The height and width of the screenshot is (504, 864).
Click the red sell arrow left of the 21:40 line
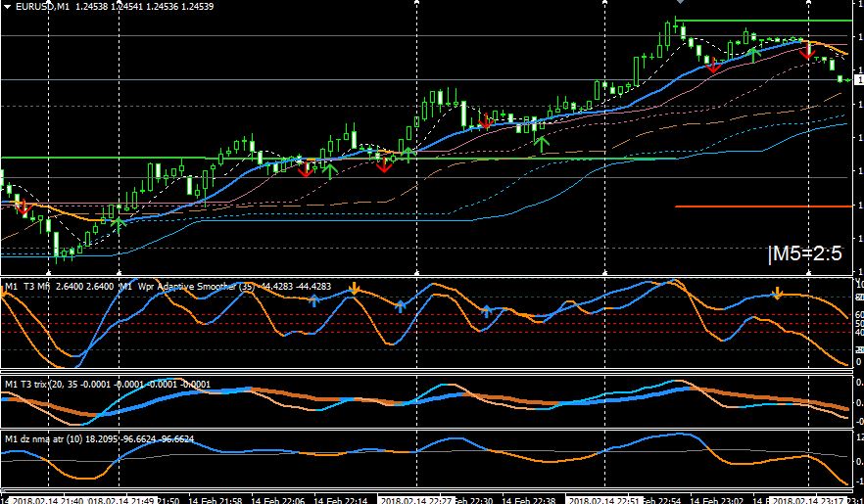click(x=23, y=208)
